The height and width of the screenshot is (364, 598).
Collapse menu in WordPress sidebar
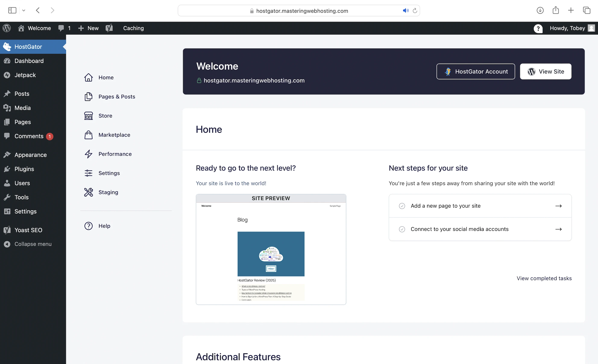(x=33, y=244)
